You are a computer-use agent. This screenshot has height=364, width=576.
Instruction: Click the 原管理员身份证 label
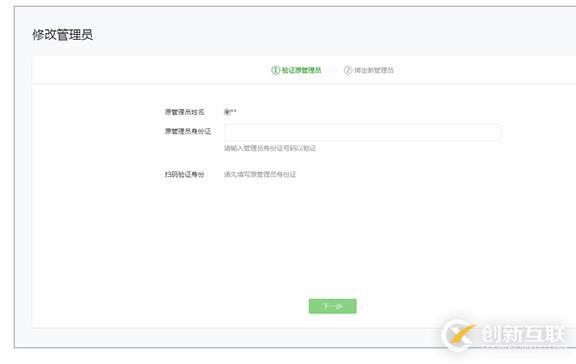pos(188,131)
